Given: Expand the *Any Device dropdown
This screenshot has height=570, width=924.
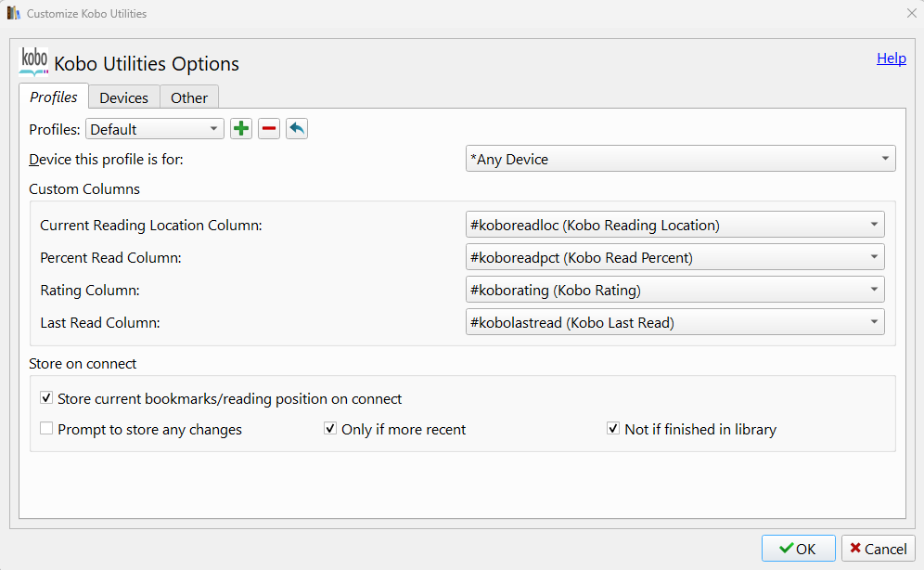Looking at the screenshot, I should (x=680, y=160).
